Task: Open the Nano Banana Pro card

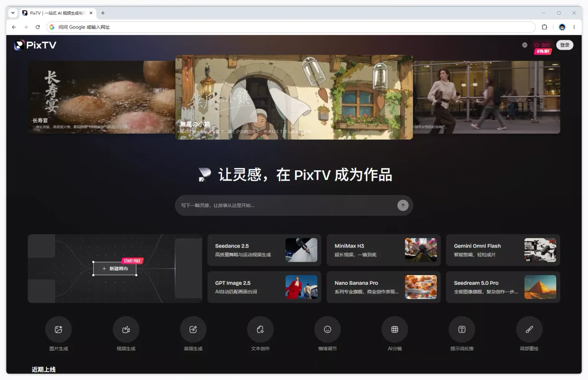Action: pos(384,287)
